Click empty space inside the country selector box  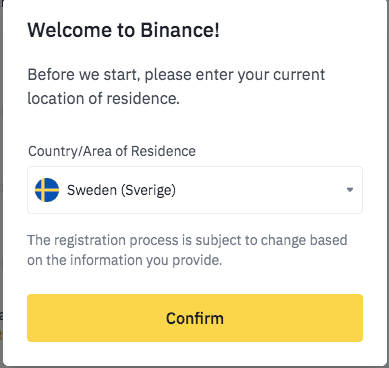pos(260,190)
